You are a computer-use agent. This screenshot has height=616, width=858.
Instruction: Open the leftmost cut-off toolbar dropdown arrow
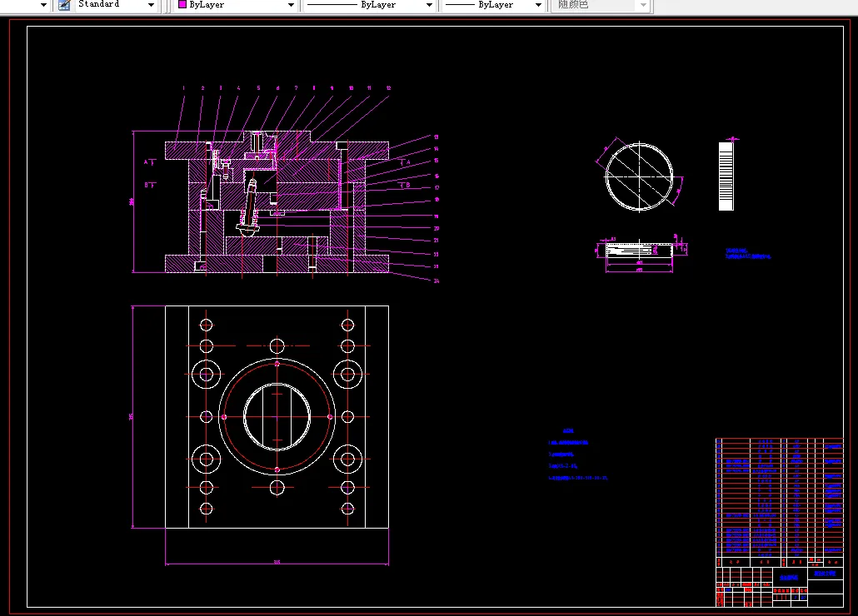44,5
